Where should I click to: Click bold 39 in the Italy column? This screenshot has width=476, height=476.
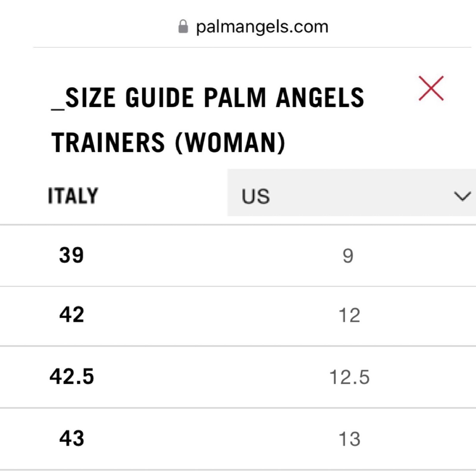click(71, 255)
